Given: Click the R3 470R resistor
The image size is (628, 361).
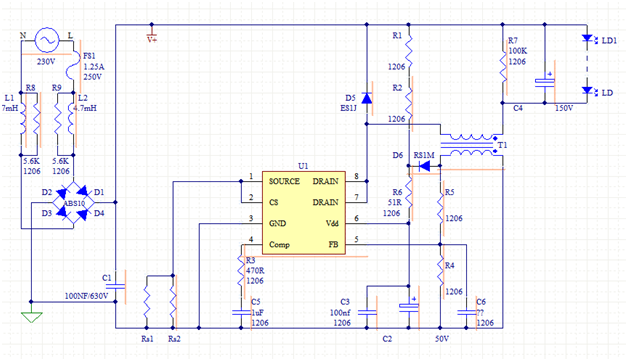Looking at the screenshot, I should [241, 271].
